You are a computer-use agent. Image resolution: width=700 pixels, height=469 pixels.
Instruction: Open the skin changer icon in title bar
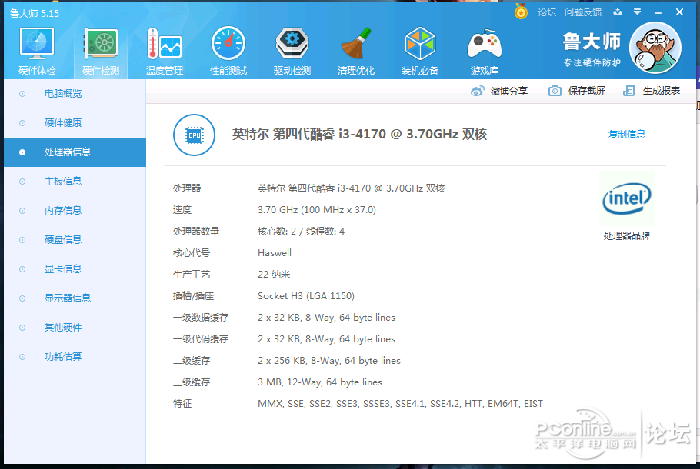618,12
